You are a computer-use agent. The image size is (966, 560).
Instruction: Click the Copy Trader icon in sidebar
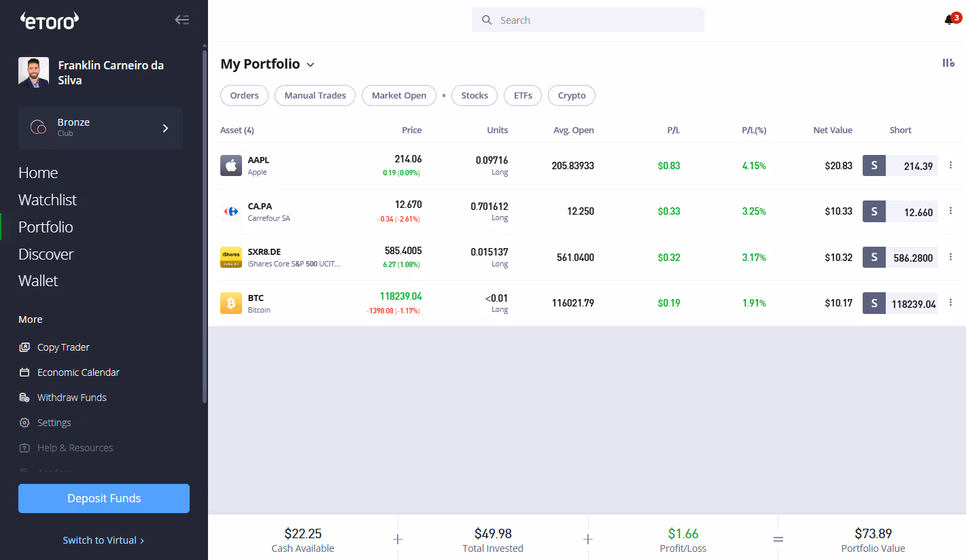pos(24,347)
